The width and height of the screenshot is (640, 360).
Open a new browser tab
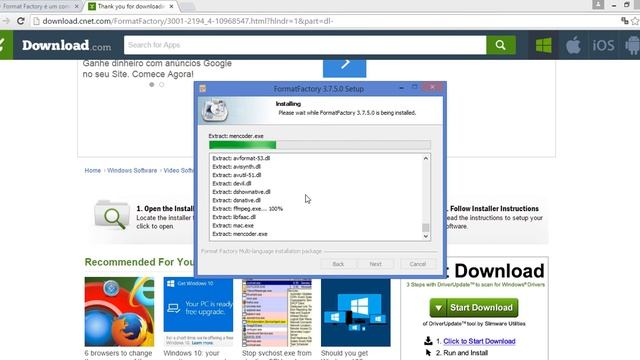pos(187,7)
